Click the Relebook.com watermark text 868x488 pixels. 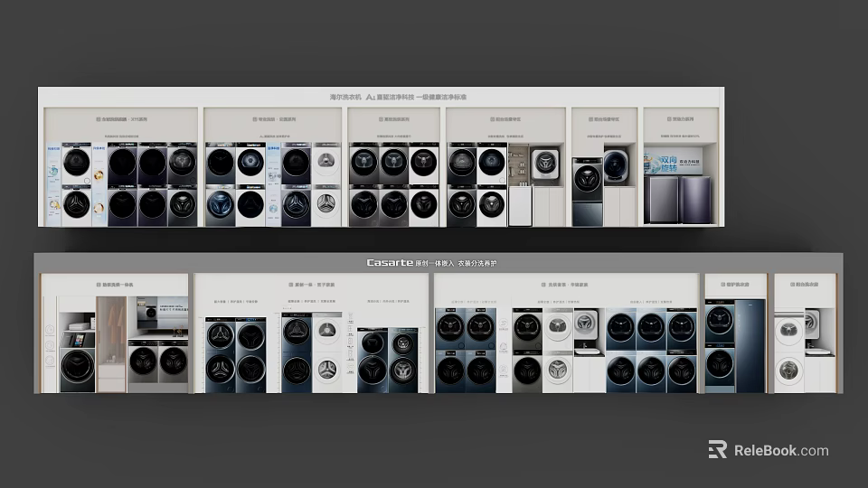click(780, 450)
